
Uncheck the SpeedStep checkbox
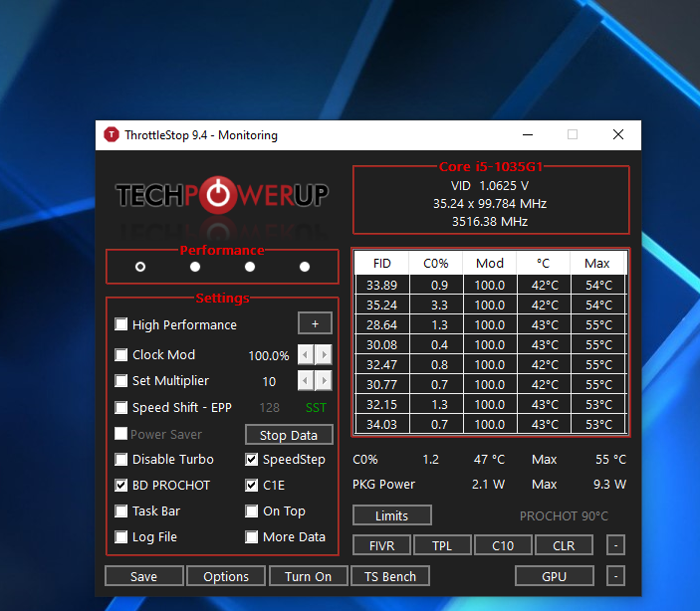[251, 460]
